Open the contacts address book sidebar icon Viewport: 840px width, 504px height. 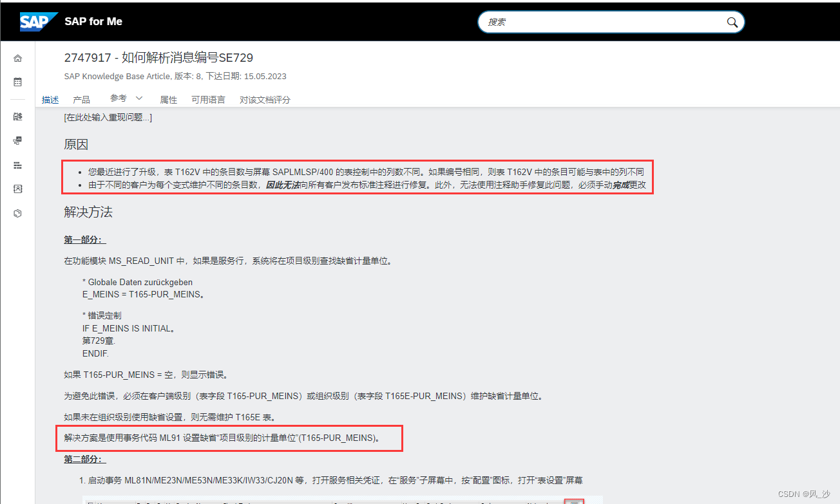click(x=17, y=189)
